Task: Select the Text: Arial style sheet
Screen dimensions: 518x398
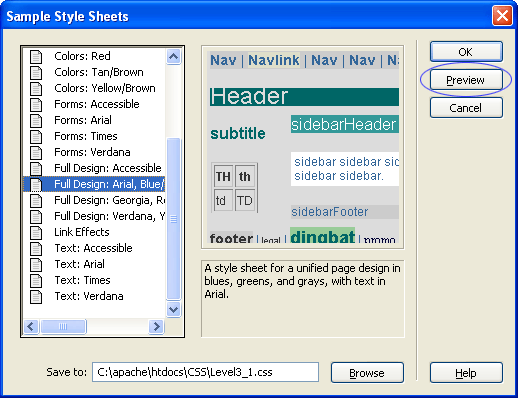Action: (x=79, y=264)
